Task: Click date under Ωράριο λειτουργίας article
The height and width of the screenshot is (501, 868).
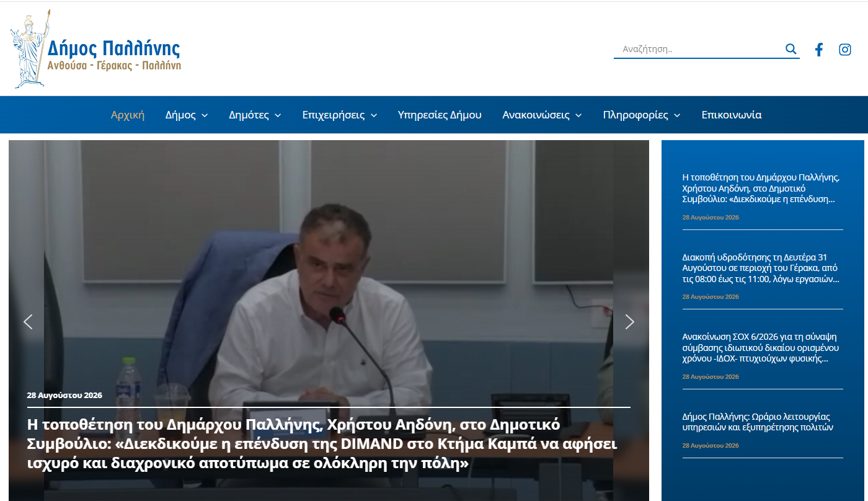Action: [711, 446]
